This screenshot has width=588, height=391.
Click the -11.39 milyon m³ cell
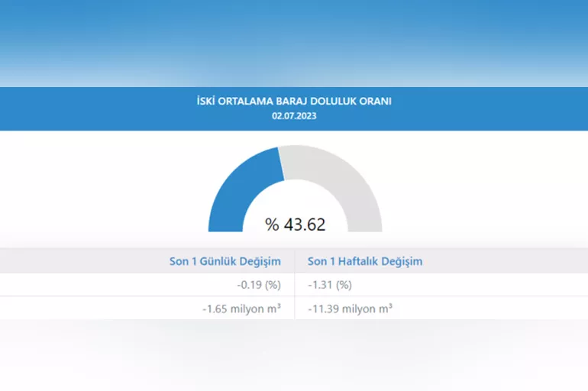(351, 309)
